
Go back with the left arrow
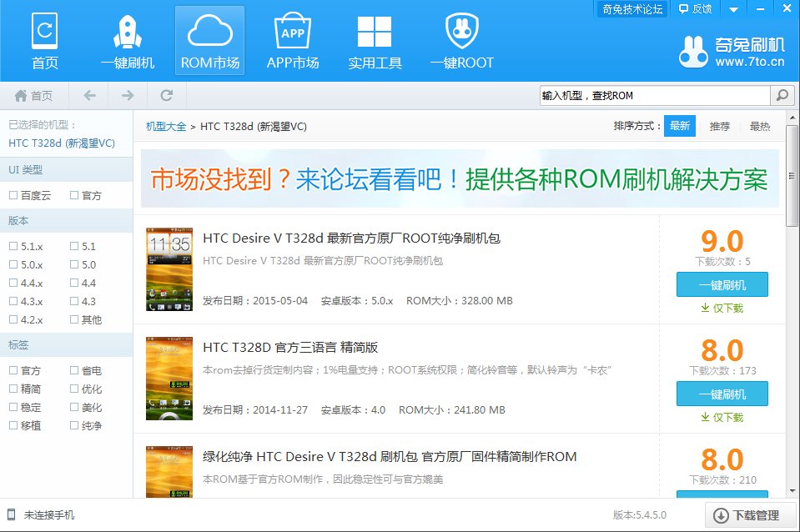click(x=89, y=95)
